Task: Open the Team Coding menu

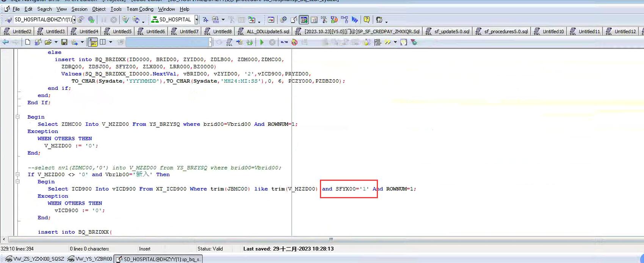Action: (140, 9)
